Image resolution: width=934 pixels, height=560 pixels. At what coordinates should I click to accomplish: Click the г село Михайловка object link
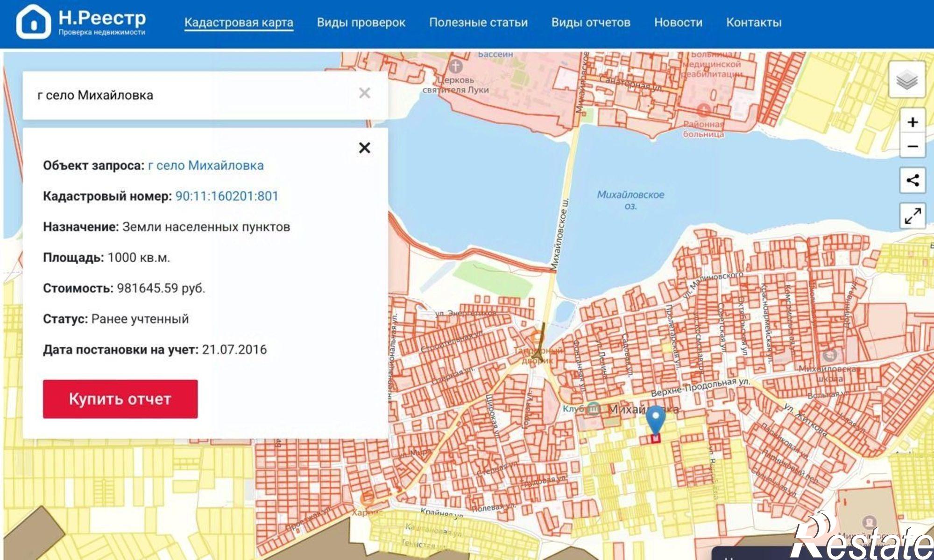(x=205, y=165)
